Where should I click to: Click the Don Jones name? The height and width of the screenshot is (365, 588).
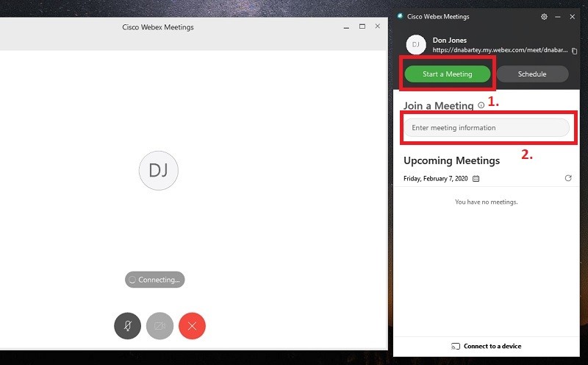[x=450, y=40]
